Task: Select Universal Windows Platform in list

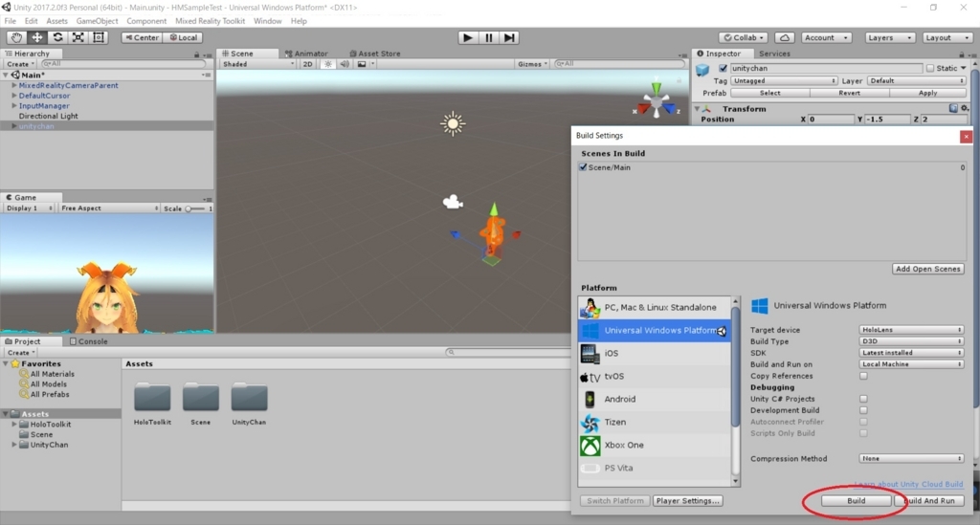Action: point(654,330)
